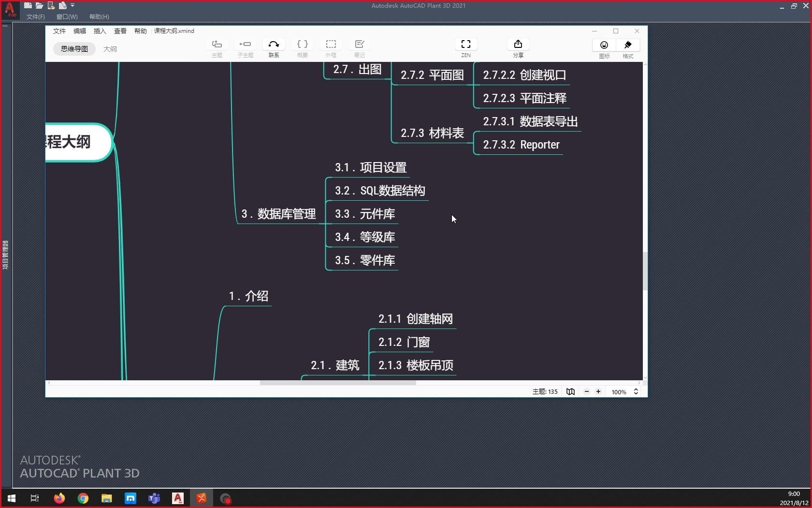Screen dimensions: 812x508
Task: Select the 联系 (Relationship) tool
Action: [274, 45]
